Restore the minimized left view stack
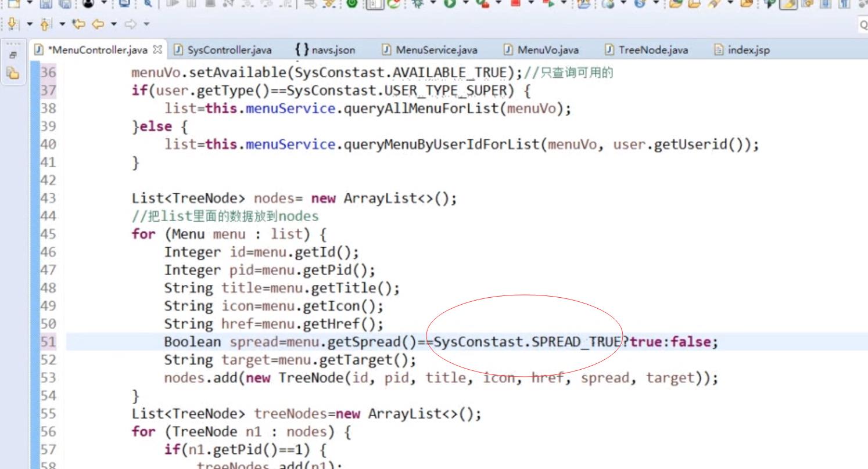 13,55
